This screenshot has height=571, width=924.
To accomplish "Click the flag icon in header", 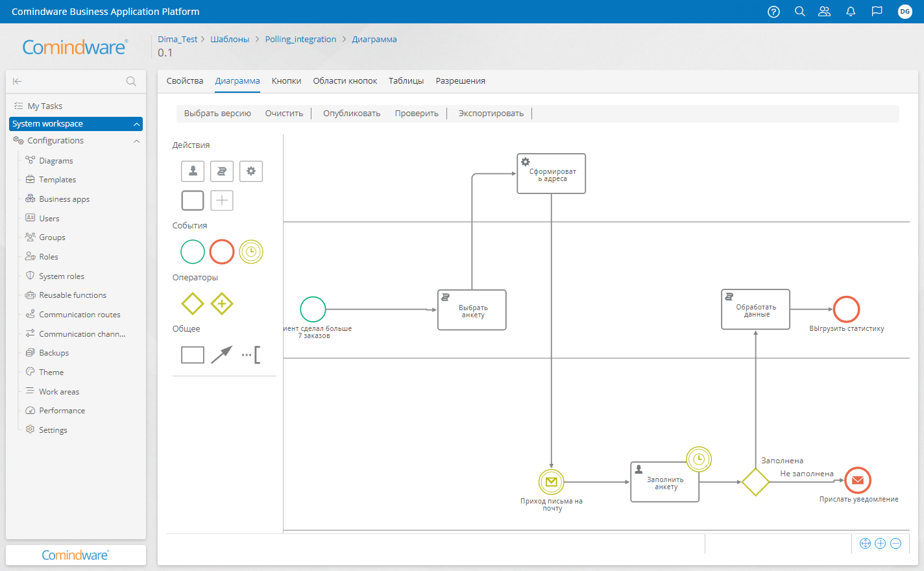I will [877, 12].
